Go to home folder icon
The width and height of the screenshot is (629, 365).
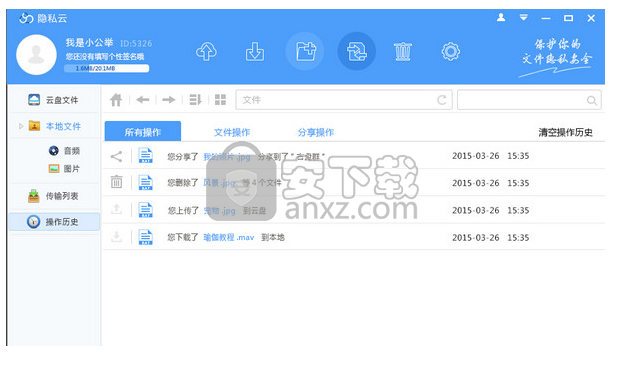pos(116,99)
